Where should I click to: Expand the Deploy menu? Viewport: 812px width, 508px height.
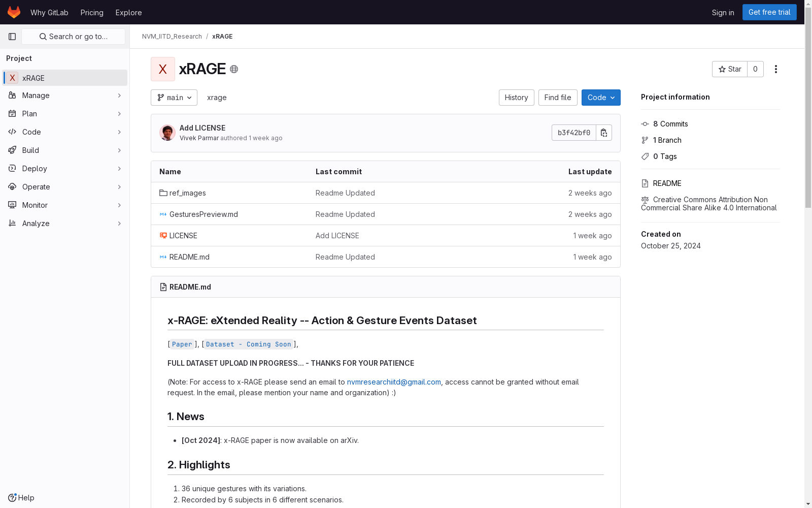pos(65,169)
